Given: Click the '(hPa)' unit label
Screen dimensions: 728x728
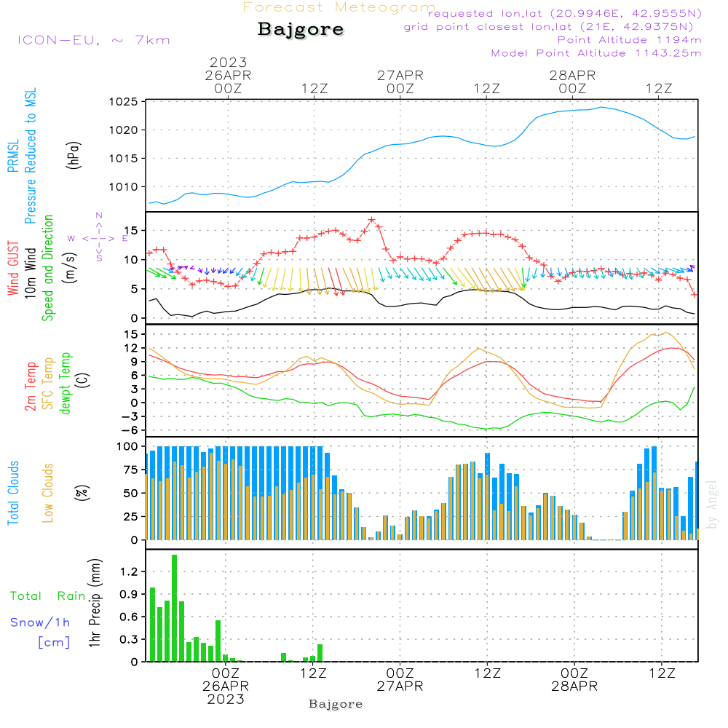Looking at the screenshot, I should (x=74, y=155).
